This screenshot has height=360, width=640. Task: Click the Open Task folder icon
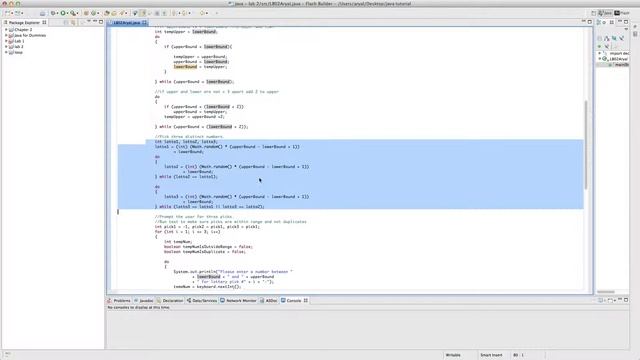click(114, 13)
